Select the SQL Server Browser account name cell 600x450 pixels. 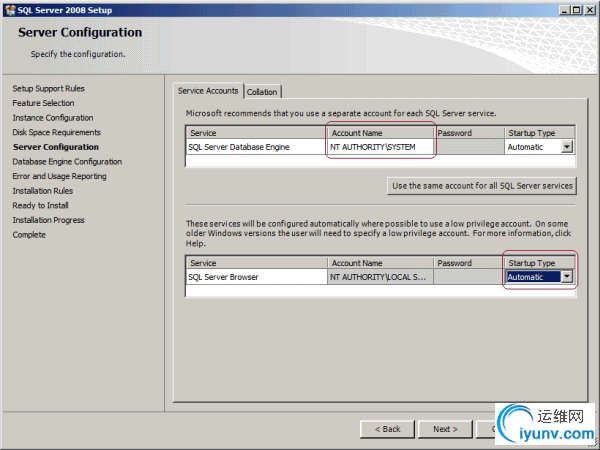(x=380, y=277)
